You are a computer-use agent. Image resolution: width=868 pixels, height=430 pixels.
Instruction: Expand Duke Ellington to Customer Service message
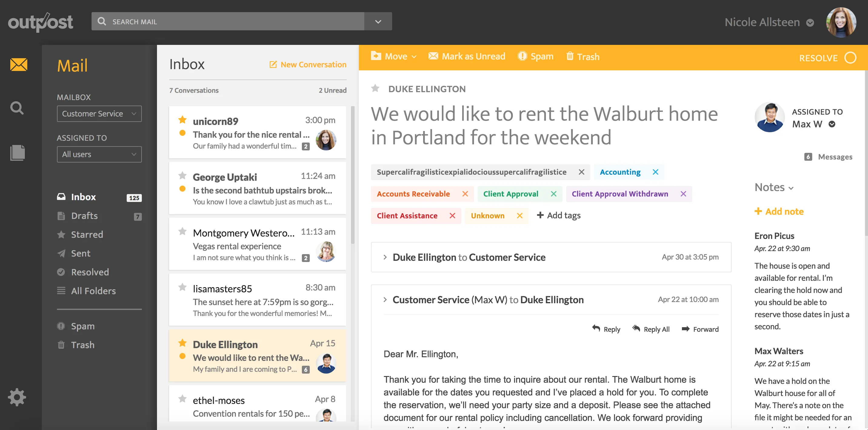point(385,257)
